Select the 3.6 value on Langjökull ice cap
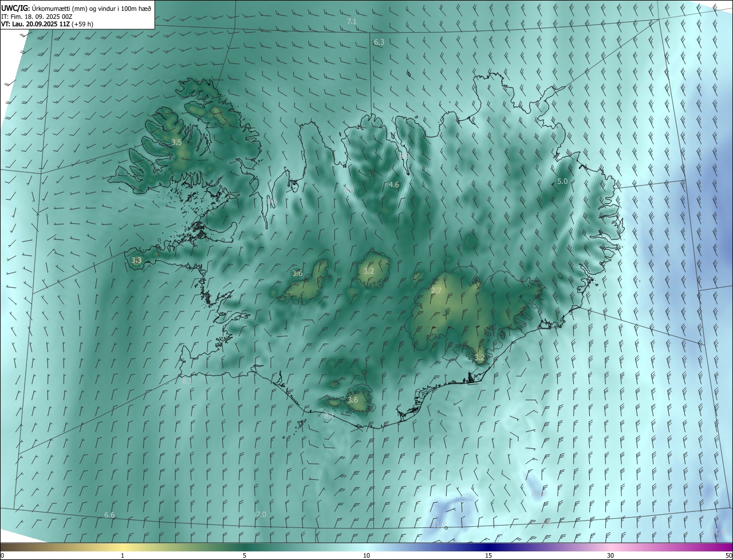733x560 pixels. click(297, 274)
